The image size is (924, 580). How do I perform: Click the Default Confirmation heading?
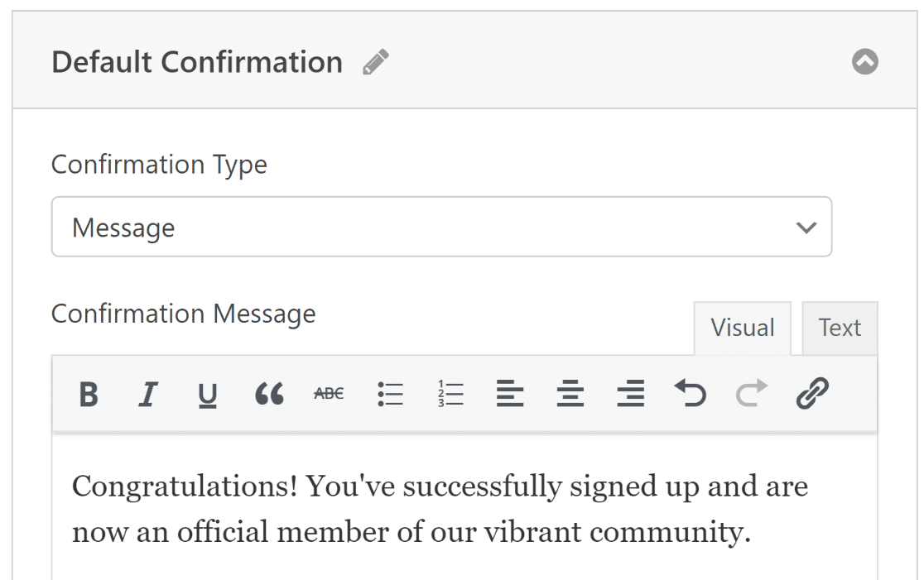click(197, 63)
